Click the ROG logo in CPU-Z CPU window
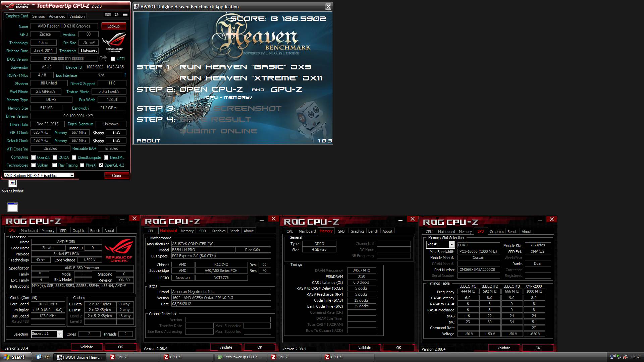Screen dimensions: 644x362 (x=119, y=251)
